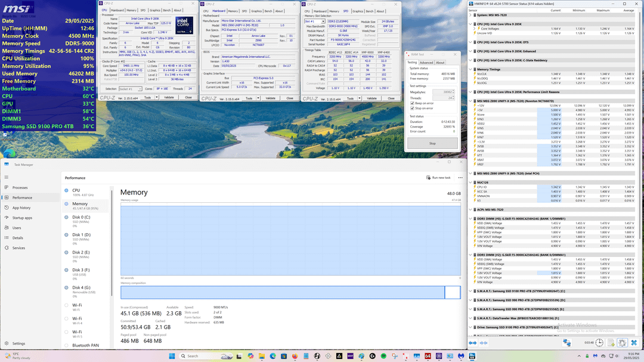Adjust Megabytes stepper in RAM Test
The width and height of the screenshot is (644, 362).
453,92
